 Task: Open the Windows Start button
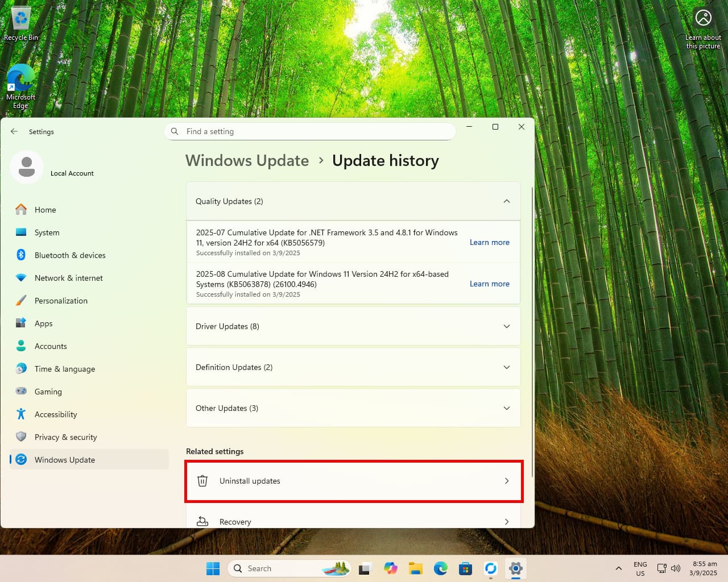point(213,568)
